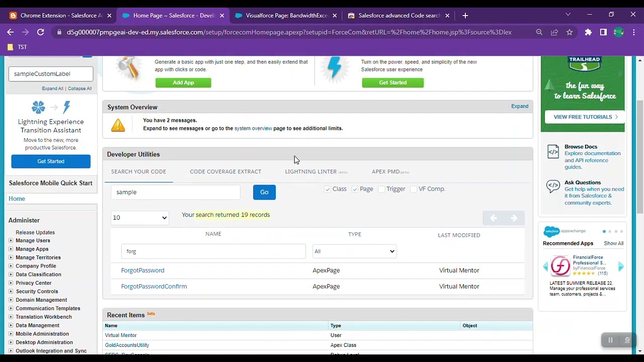Expand the Manage Territories node
The height and width of the screenshot is (362, 644).
(11, 257)
